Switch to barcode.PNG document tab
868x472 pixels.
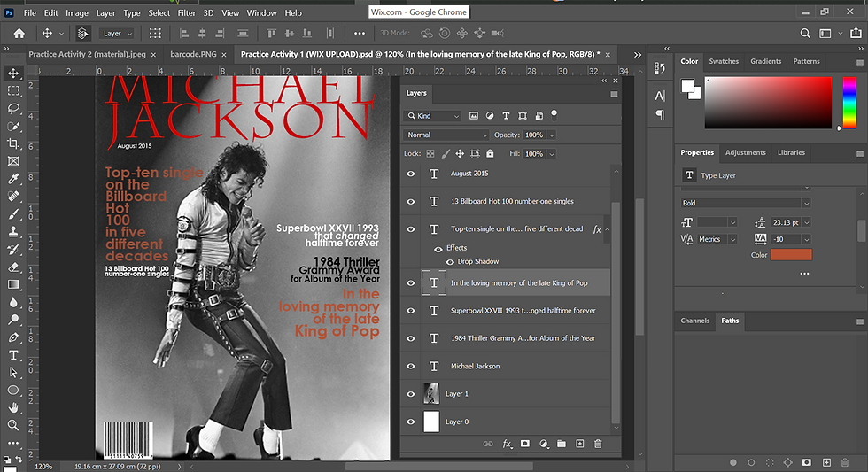click(x=195, y=54)
